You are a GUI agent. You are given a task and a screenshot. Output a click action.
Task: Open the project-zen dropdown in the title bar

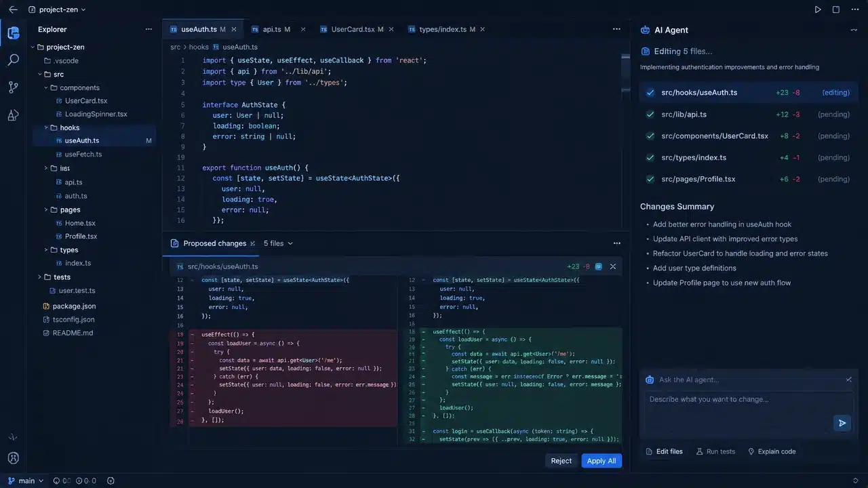point(58,9)
